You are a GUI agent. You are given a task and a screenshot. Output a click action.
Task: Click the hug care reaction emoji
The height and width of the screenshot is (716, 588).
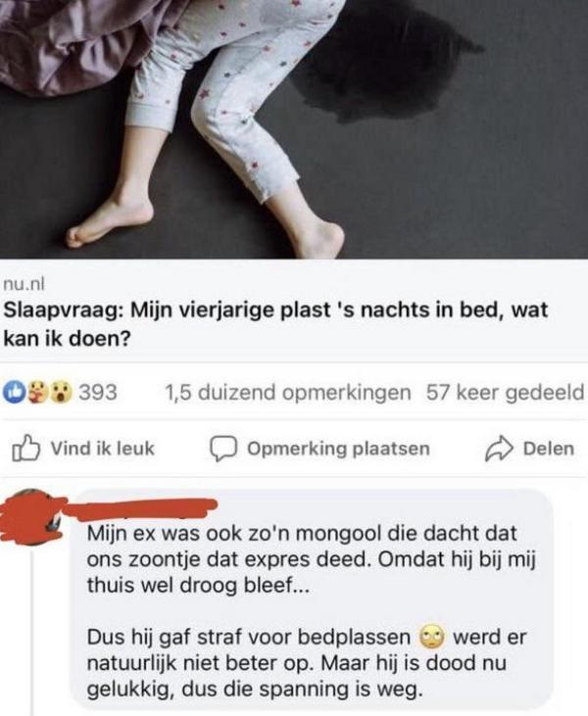(x=37, y=393)
